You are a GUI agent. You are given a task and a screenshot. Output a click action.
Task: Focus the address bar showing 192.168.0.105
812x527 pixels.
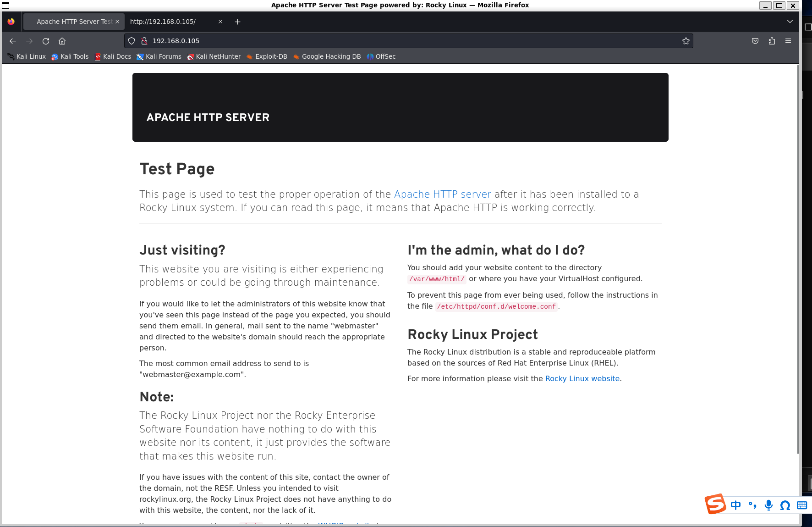tap(408, 41)
